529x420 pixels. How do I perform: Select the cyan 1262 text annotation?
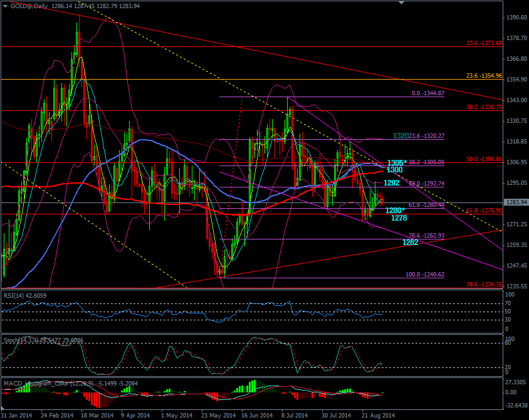pyautogui.click(x=411, y=243)
